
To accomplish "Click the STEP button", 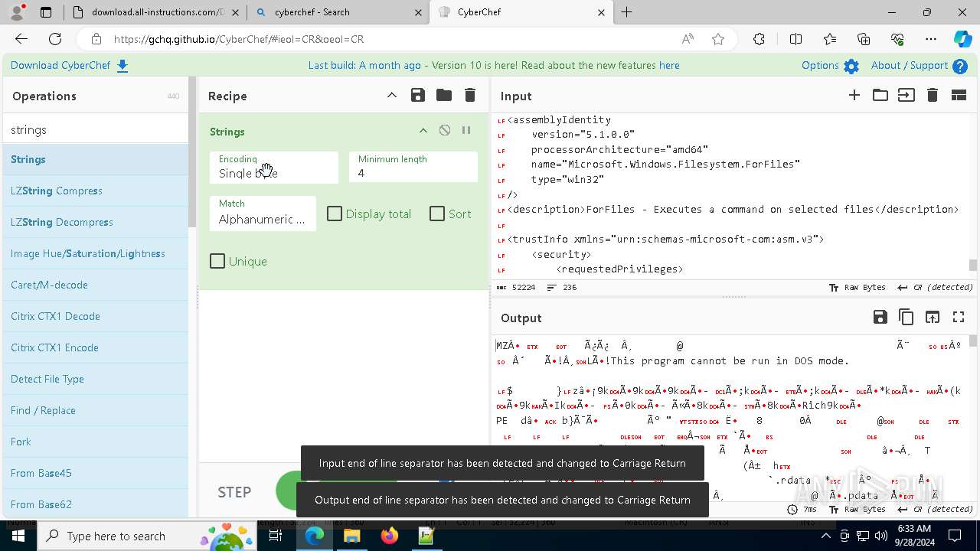I will tap(234, 492).
